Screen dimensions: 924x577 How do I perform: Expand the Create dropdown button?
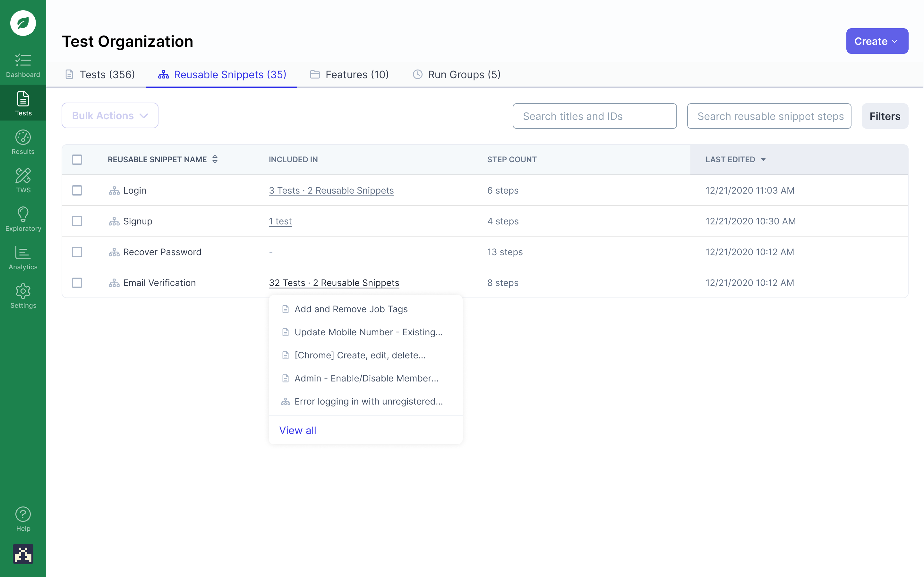coord(877,41)
